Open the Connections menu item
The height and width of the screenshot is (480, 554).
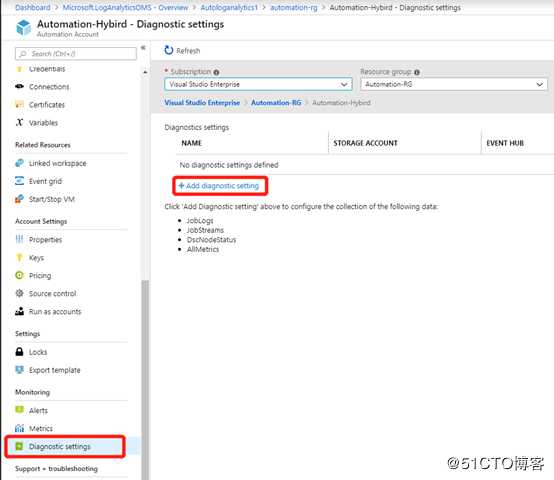tap(49, 87)
